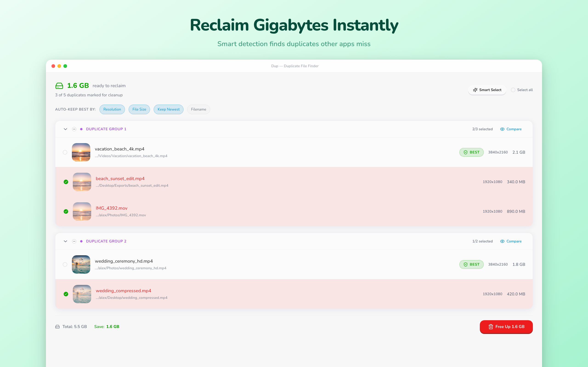Image resolution: width=588 pixels, height=367 pixels.
Task: Click the eye icon for Group 2 Compare
Action: (x=502, y=241)
